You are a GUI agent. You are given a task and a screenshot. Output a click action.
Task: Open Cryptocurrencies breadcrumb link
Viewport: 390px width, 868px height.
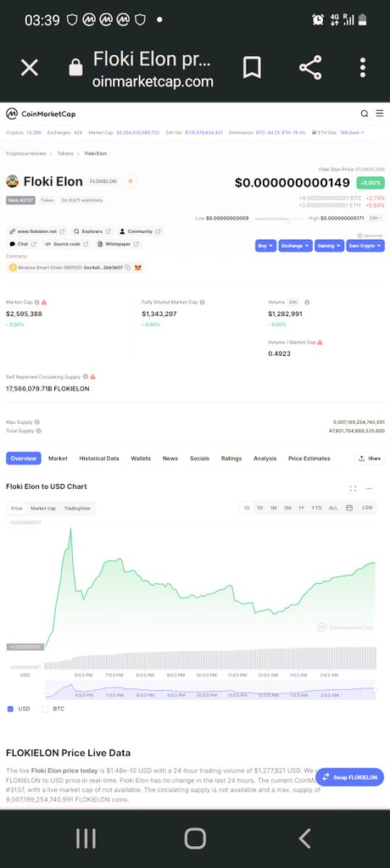point(26,153)
